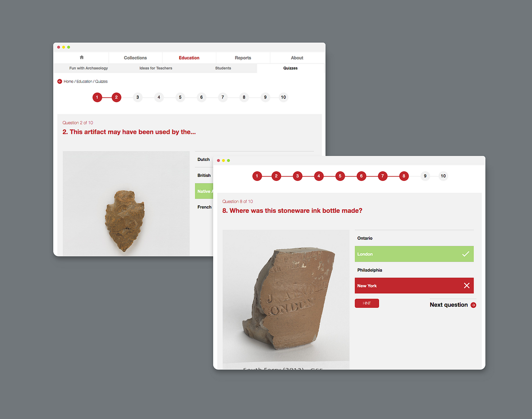The height and width of the screenshot is (419, 532).
Task: Click the Home icon in navigation
Action: [82, 58]
